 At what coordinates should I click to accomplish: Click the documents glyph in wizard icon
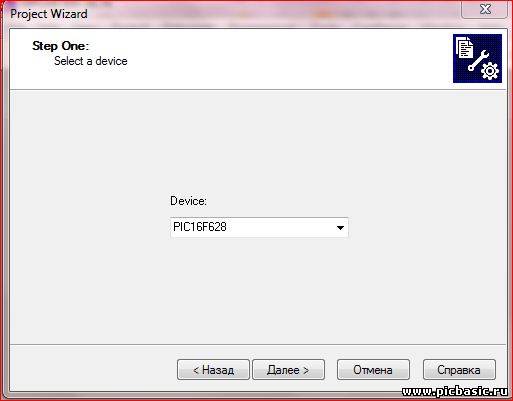click(x=465, y=47)
